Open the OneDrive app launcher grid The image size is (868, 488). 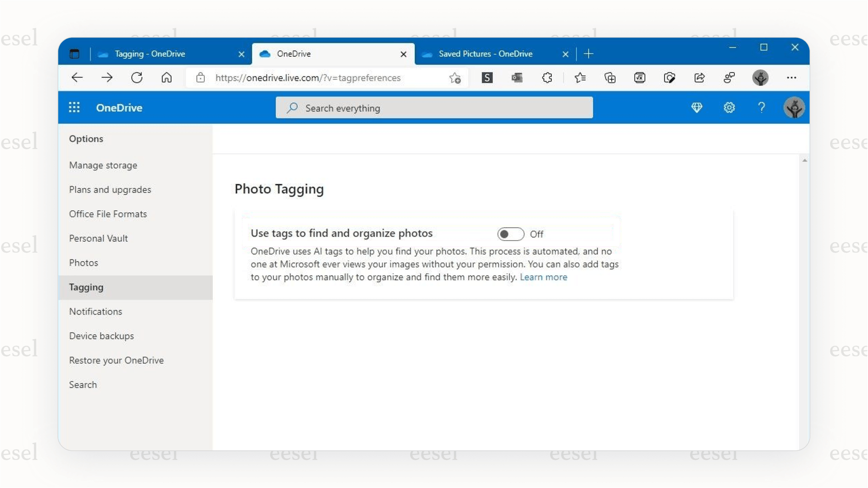[x=74, y=107]
